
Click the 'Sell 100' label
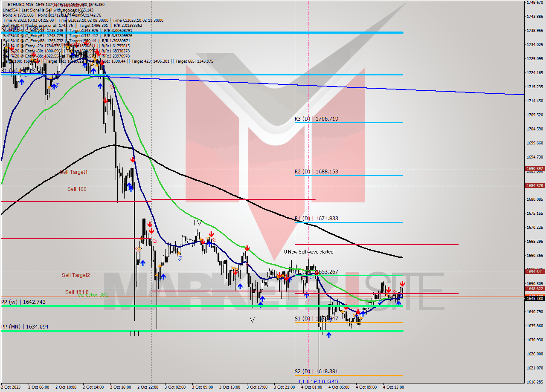[x=77, y=189]
